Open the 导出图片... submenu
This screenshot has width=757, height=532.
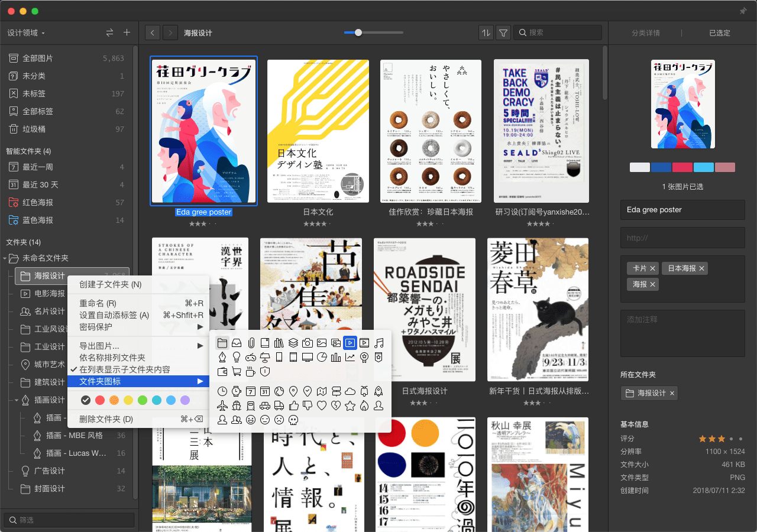(x=138, y=346)
